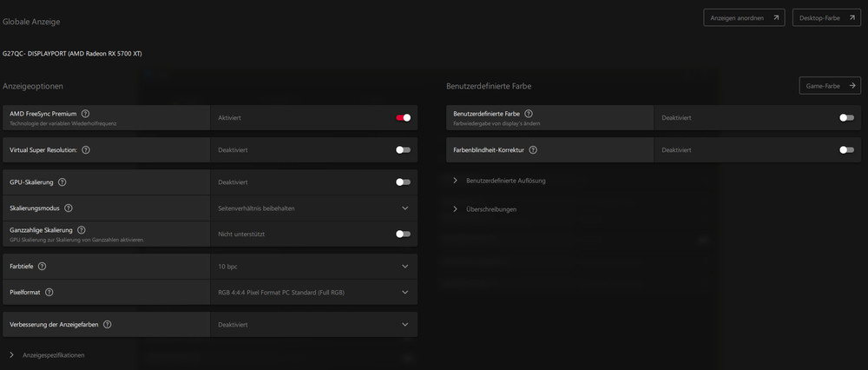Turn on Farbenblindheit-Korrektur switch
This screenshot has height=370, width=868.
tap(846, 149)
